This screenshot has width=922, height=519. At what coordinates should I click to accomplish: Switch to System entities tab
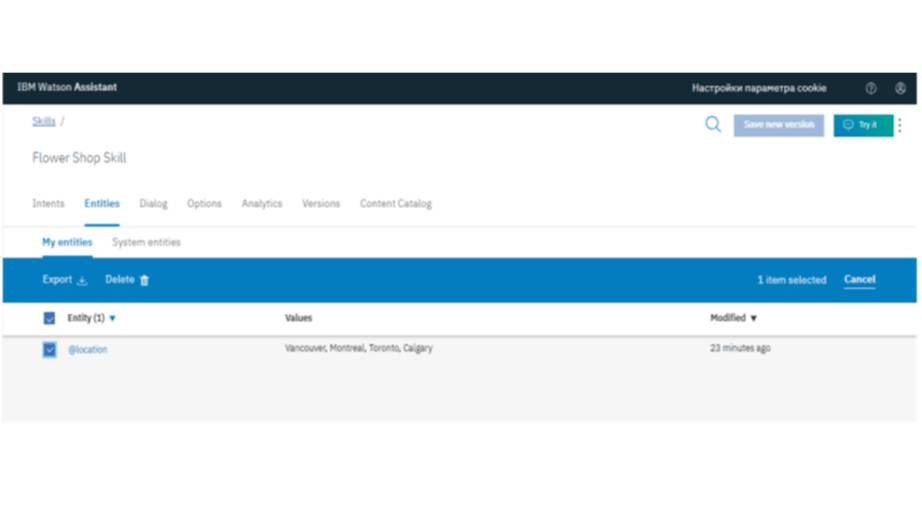click(x=146, y=243)
